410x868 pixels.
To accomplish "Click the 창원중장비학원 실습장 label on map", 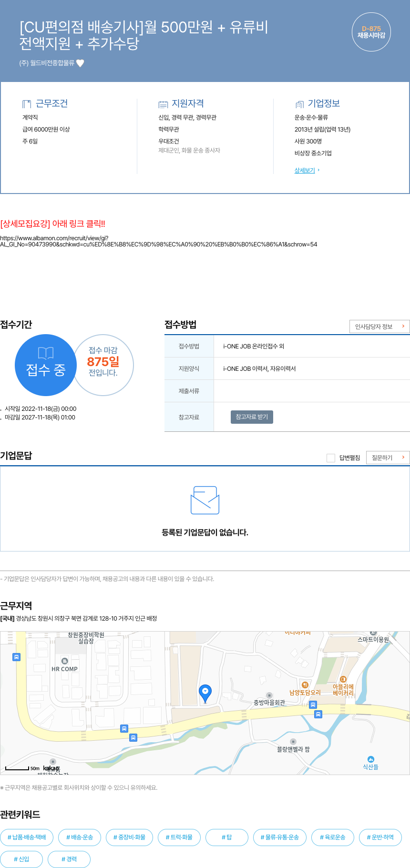I will [x=86, y=638].
